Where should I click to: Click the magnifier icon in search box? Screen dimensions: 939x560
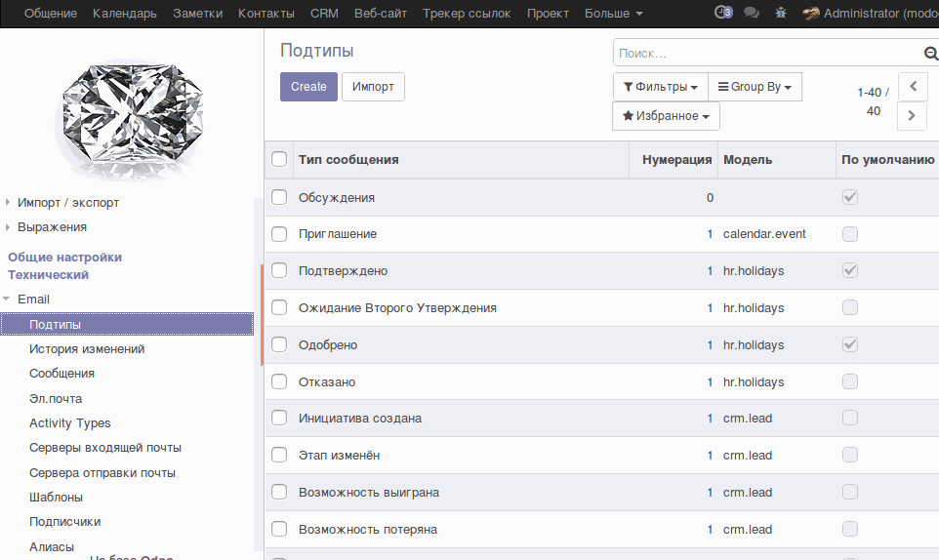pos(930,54)
